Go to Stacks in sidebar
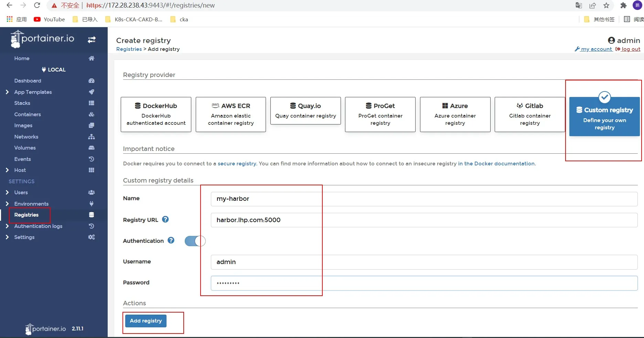The height and width of the screenshot is (338, 644). [x=22, y=103]
